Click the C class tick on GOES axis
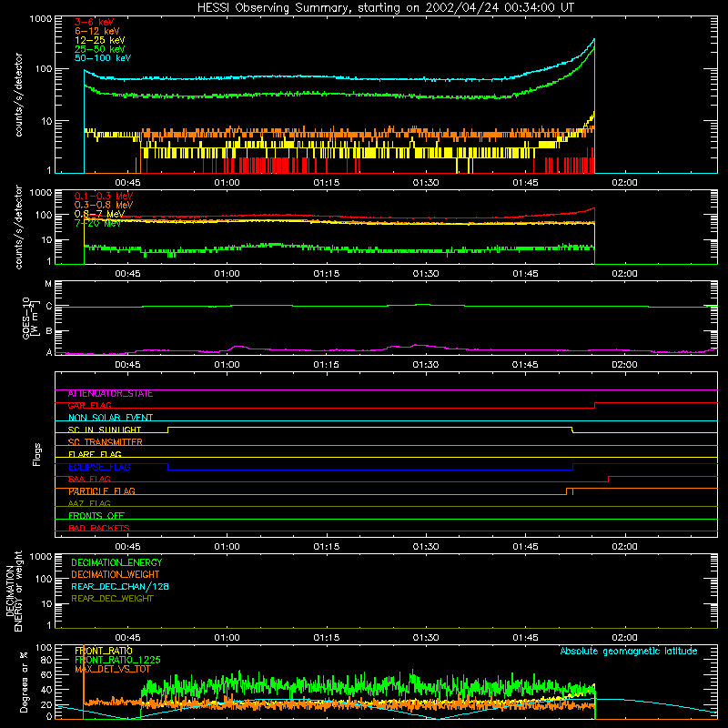 (49, 307)
